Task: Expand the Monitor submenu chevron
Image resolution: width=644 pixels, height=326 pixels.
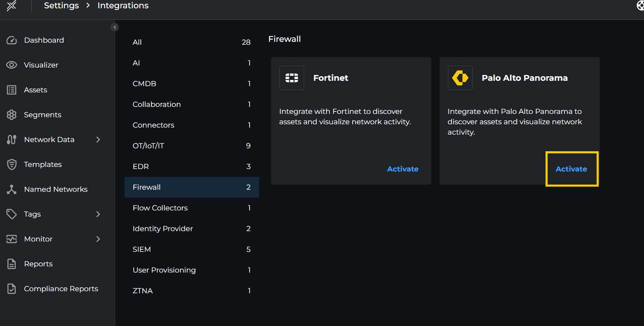Action: tap(98, 239)
